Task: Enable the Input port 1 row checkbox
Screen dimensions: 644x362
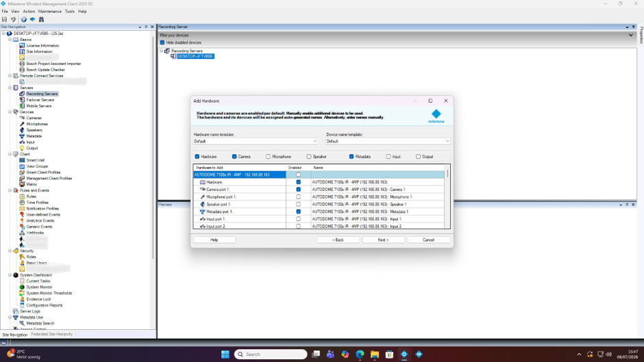Action: click(x=298, y=219)
